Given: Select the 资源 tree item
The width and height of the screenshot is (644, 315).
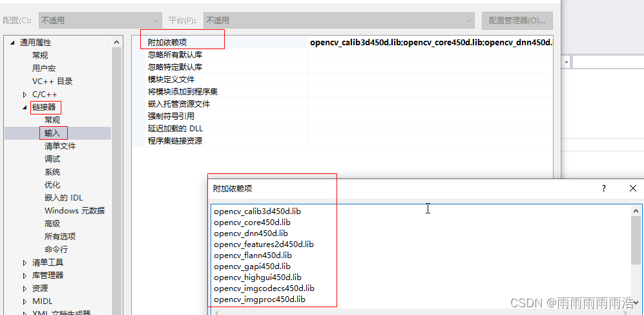Looking at the screenshot, I should coord(40,288).
